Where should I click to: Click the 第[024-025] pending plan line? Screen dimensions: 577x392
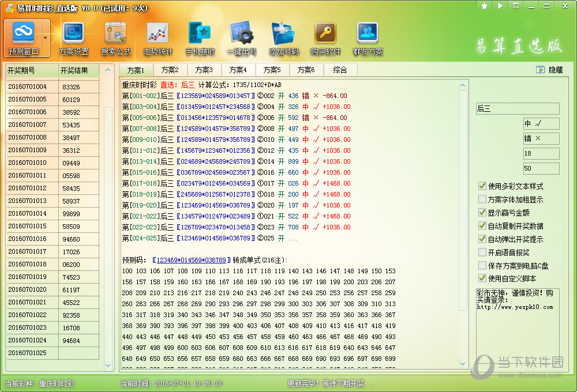point(209,238)
